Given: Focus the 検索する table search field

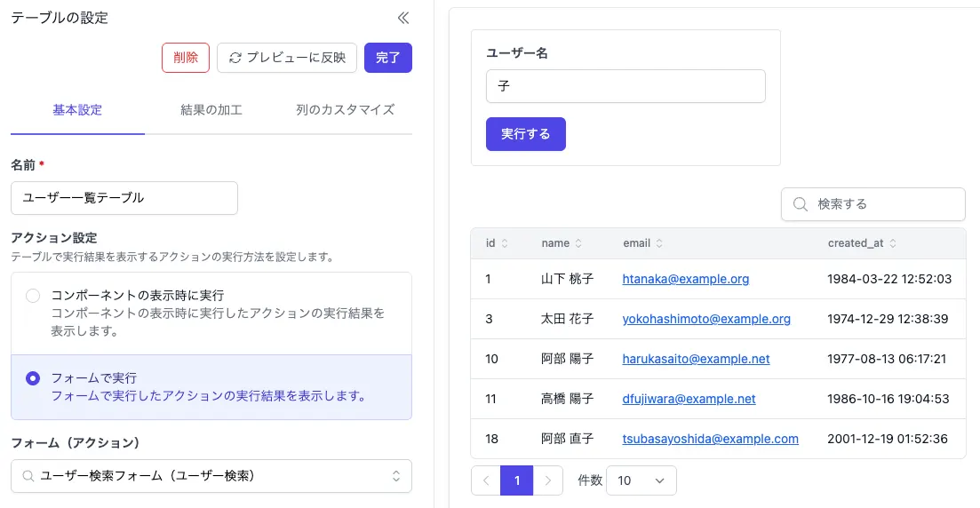Looking at the screenshot, I should (x=873, y=204).
